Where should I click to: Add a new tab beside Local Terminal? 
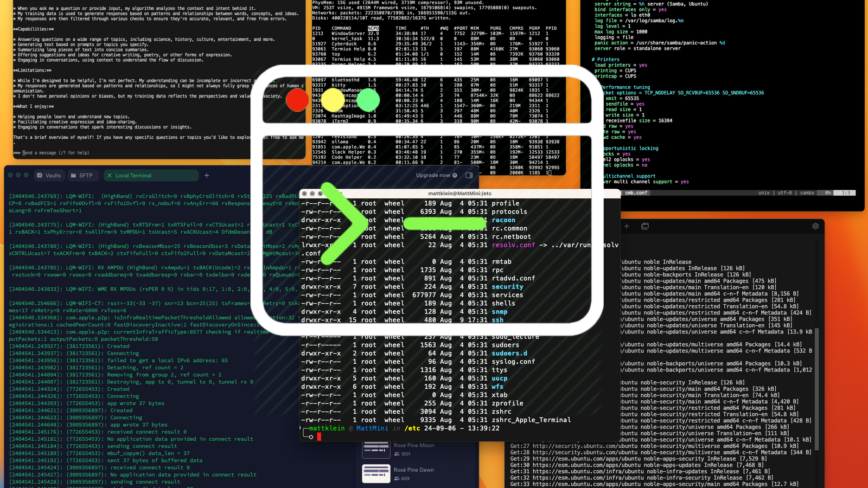point(207,175)
